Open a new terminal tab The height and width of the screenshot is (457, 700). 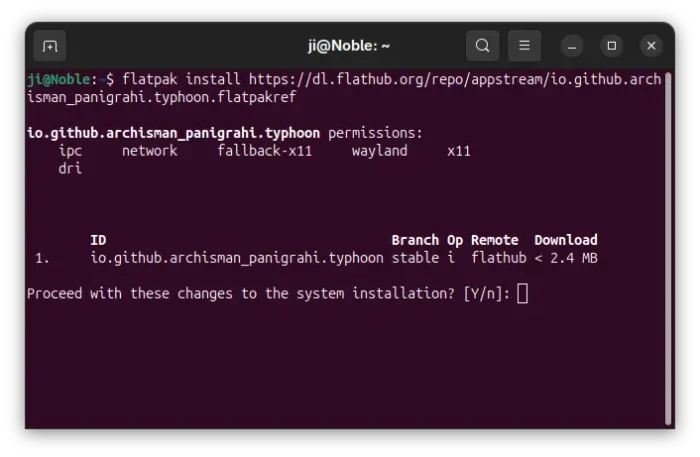click(x=50, y=46)
